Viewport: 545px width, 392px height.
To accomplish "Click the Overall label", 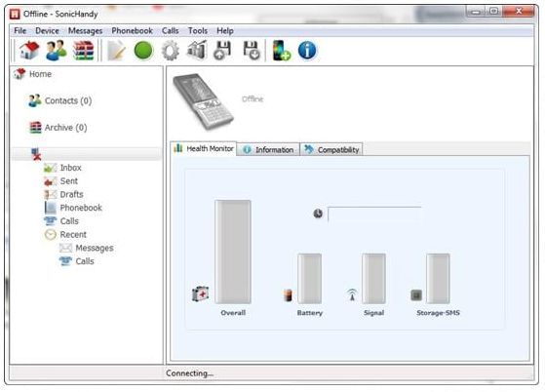I will 233,313.
